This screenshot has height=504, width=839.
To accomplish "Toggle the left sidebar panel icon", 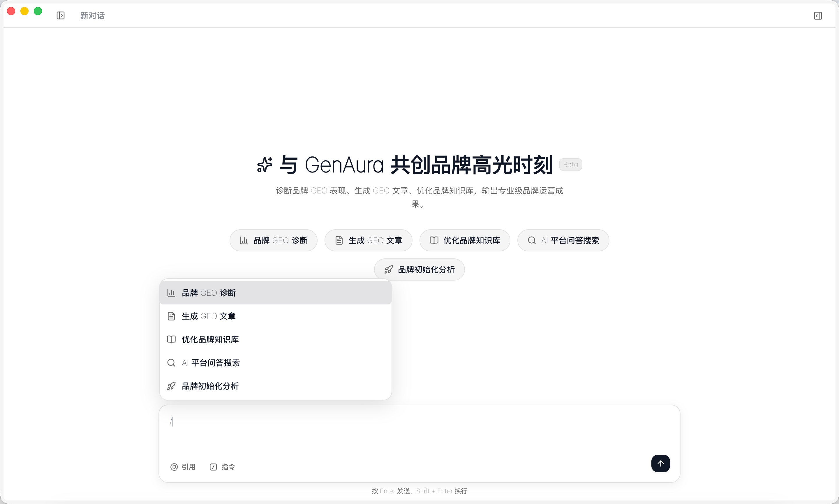I will pyautogui.click(x=60, y=16).
